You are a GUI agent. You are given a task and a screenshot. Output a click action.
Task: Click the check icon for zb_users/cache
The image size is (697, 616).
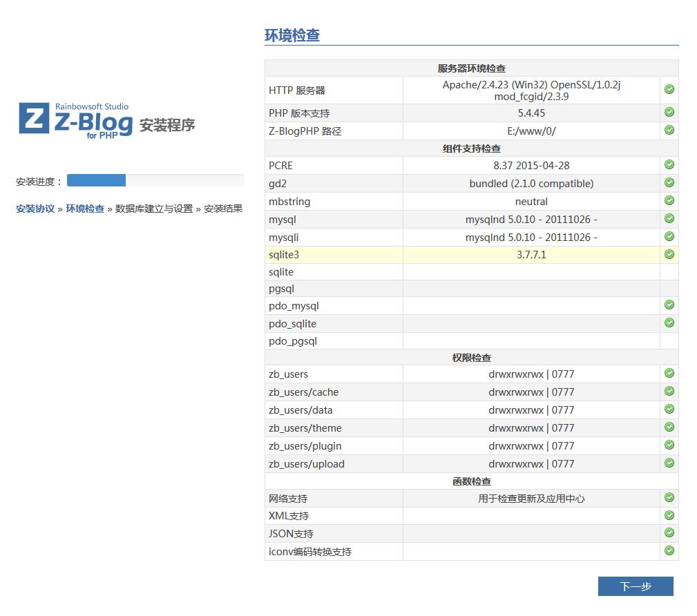[x=669, y=391]
